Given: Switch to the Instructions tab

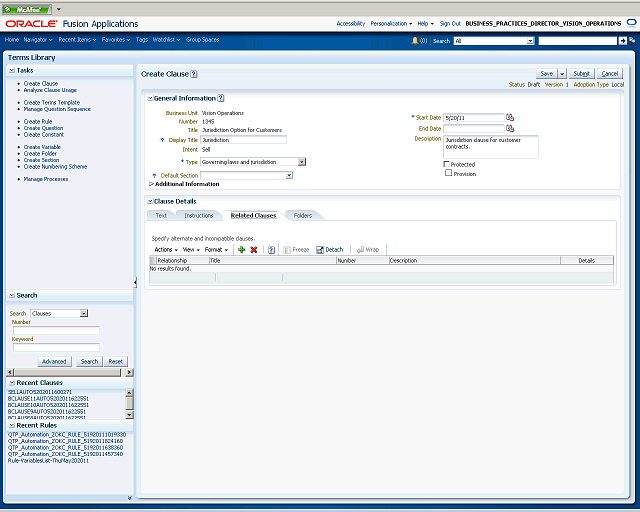Looking at the screenshot, I should [x=199, y=215].
